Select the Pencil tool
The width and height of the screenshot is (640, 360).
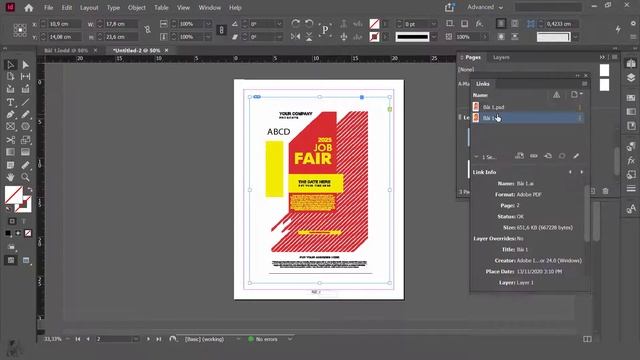26,115
